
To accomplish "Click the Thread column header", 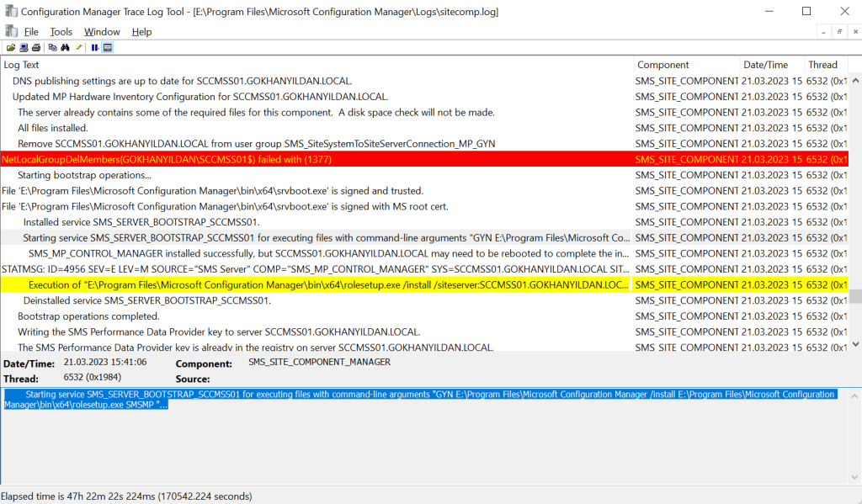I will pyautogui.click(x=827, y=64).
